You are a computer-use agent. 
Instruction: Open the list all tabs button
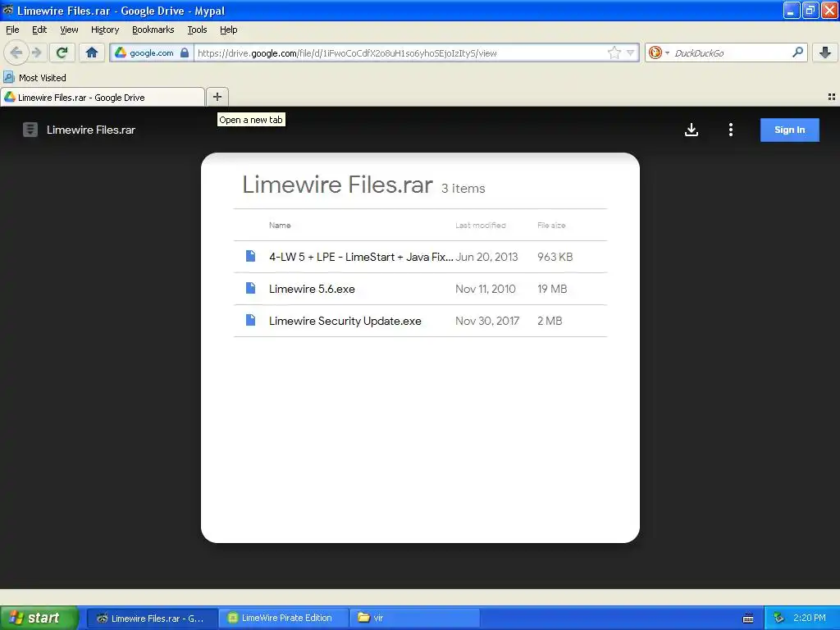point(832,97)
